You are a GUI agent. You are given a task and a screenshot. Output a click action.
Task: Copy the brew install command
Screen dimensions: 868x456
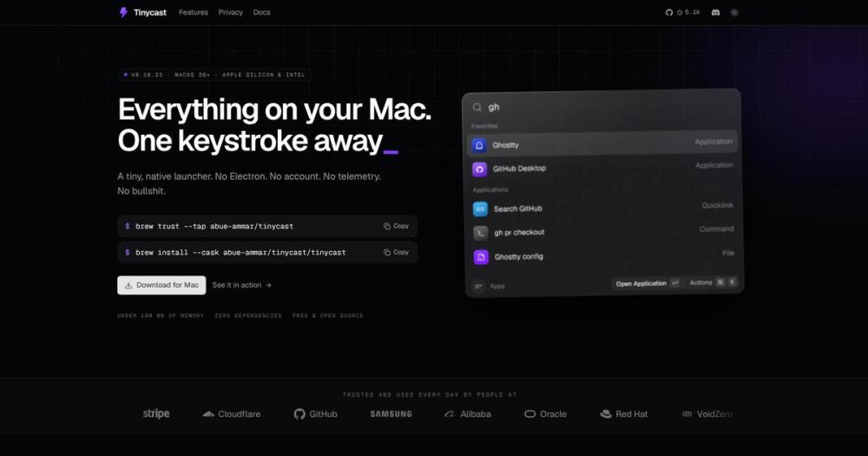click(x=396, y=252)
